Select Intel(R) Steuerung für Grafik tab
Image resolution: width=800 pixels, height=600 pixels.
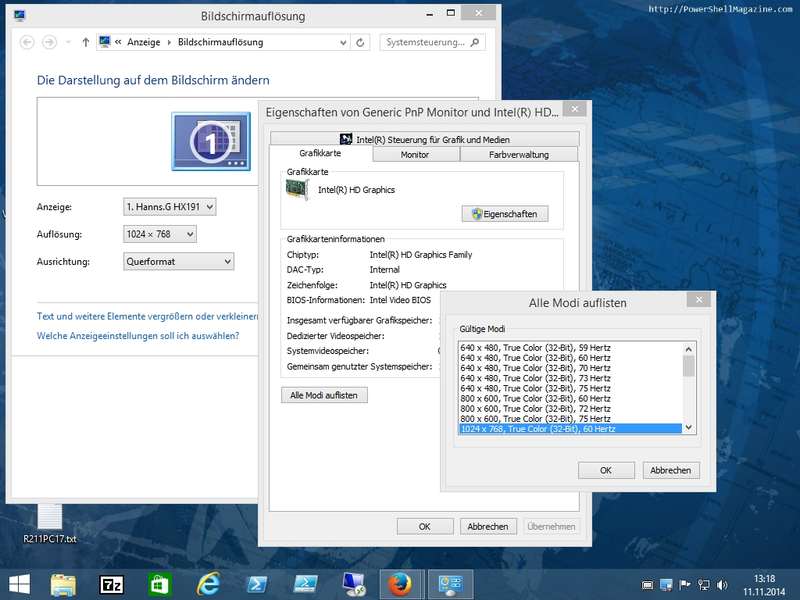[x=424, y=139]
